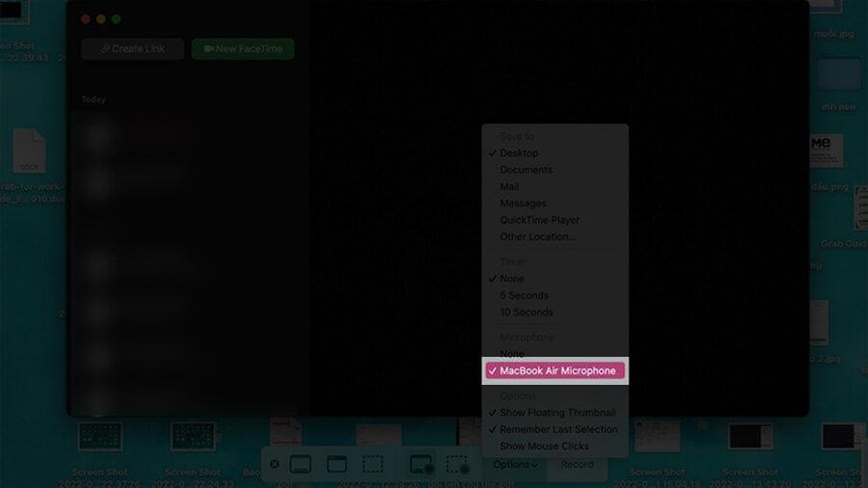
Task: Choose Capture Selected Portion dashed-rectangle icon
Action: [373, 465]
